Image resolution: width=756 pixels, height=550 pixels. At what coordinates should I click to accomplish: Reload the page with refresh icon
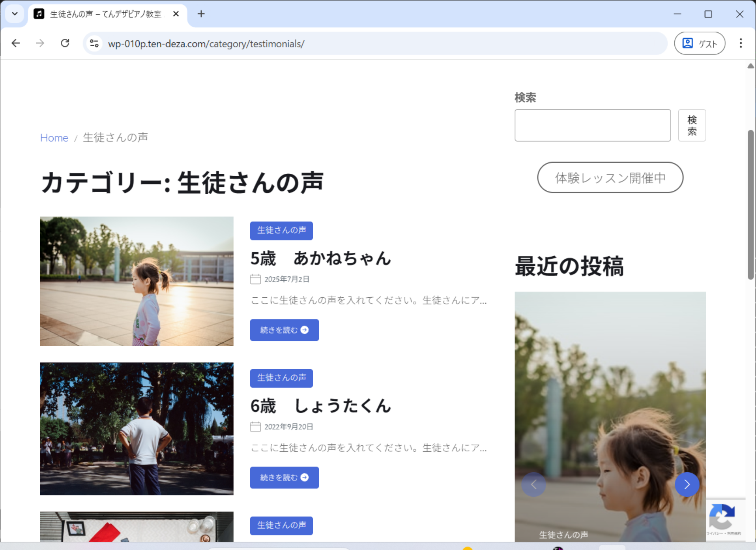coord(65,43)
